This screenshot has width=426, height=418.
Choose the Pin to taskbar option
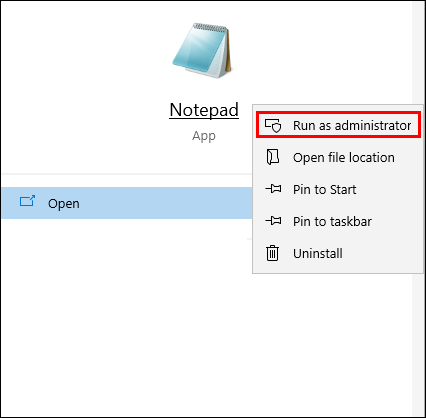tap(338, 221)
